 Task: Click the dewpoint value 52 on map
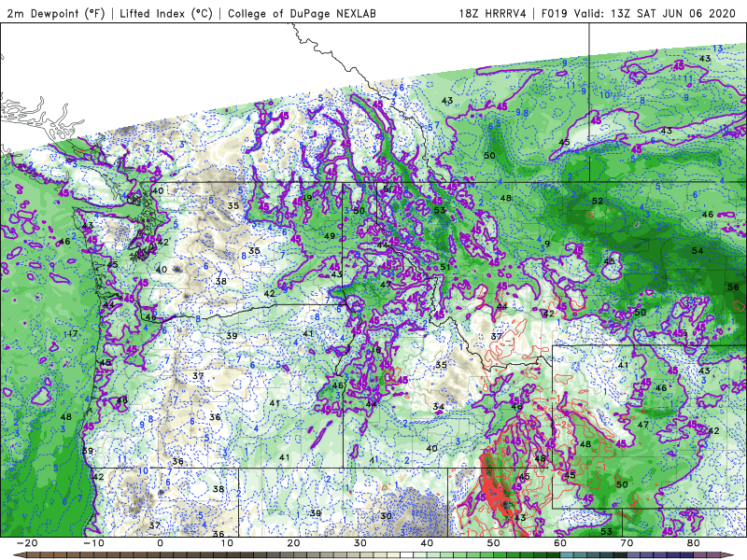click(598, 202)
